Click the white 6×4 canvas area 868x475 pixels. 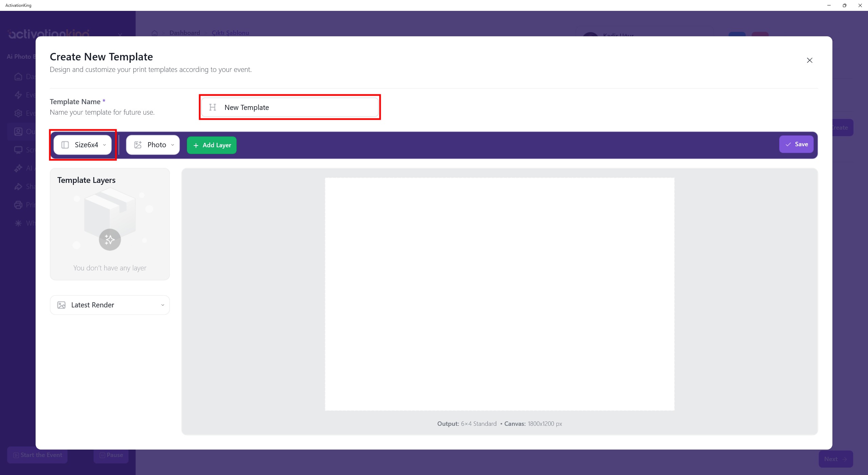point(499,294)
